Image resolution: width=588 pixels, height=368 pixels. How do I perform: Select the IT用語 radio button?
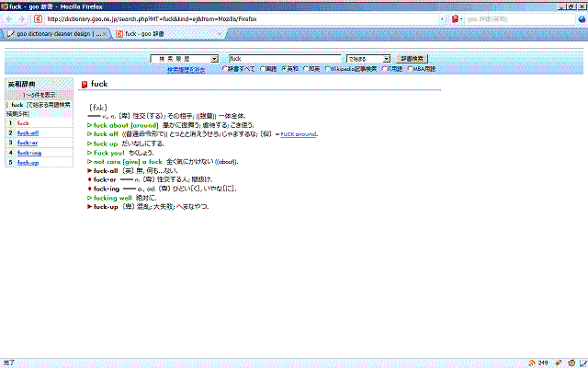point(384,69)
